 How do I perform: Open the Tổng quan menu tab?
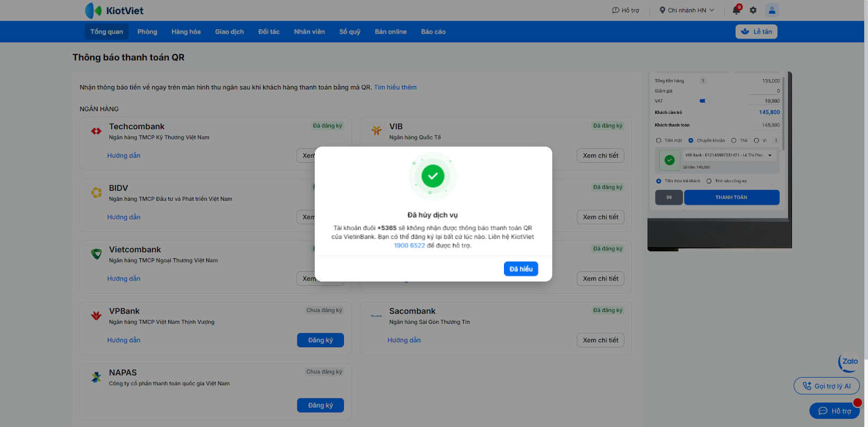pyautogui.click(x=106, y=31)
